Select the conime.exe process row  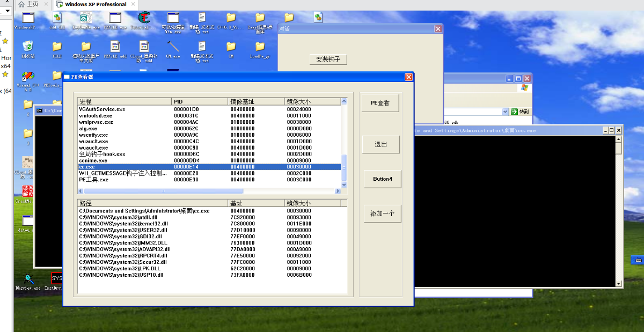[x=209, y=160]
